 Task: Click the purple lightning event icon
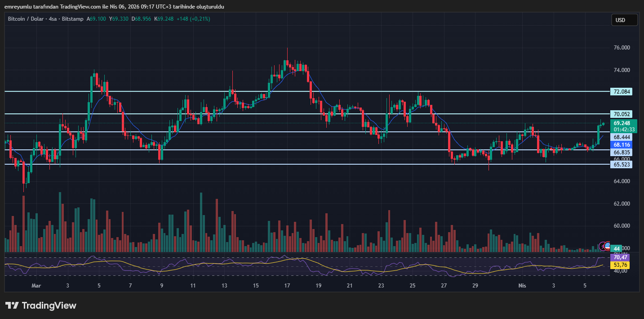click(x=603, y=246)
